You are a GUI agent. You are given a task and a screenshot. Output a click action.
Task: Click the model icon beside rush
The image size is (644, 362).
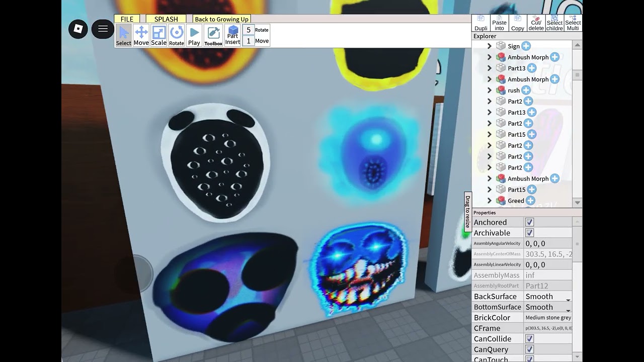coord(501,90)
